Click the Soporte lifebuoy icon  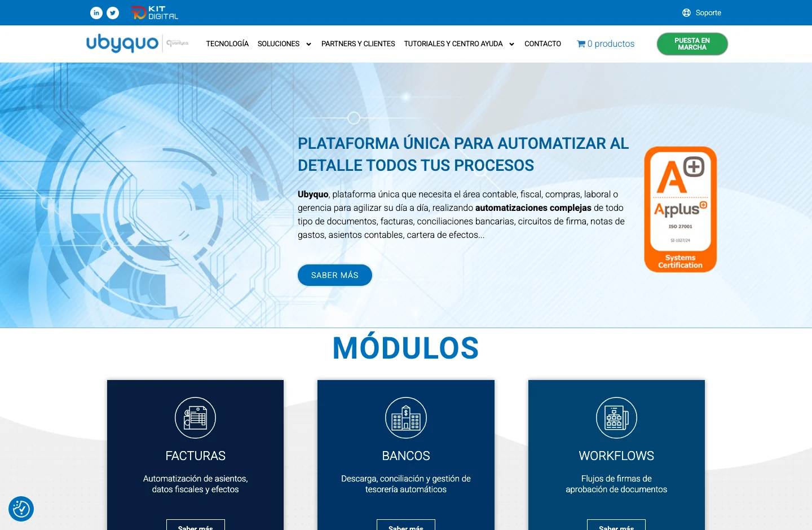point(686,12)
